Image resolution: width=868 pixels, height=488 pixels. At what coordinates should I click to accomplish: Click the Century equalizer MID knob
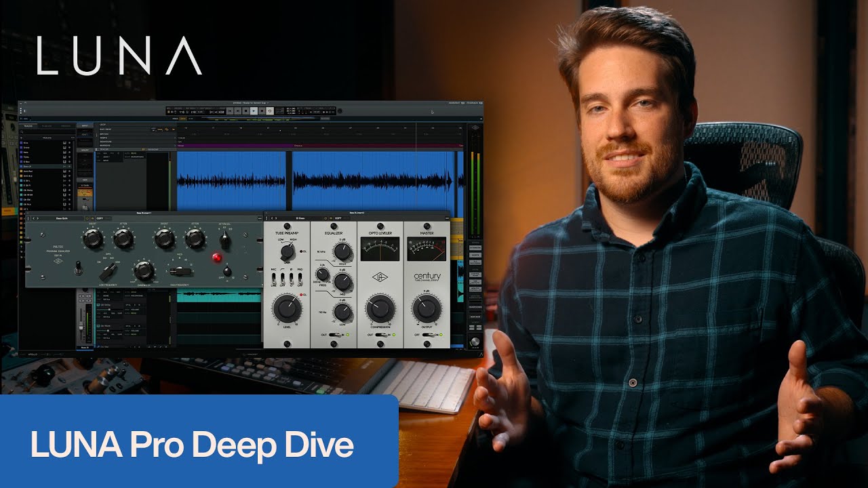342,281
